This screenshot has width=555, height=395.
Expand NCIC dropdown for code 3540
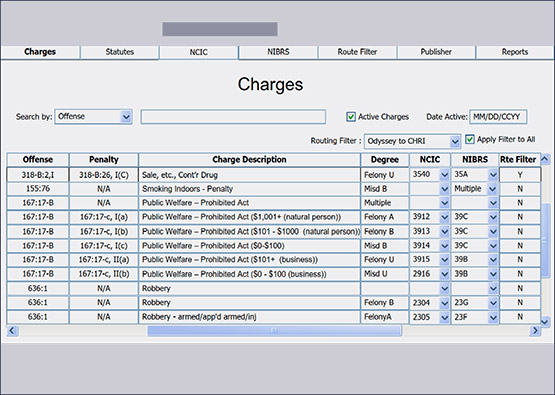pyautogui.click(x=444, y=174)
